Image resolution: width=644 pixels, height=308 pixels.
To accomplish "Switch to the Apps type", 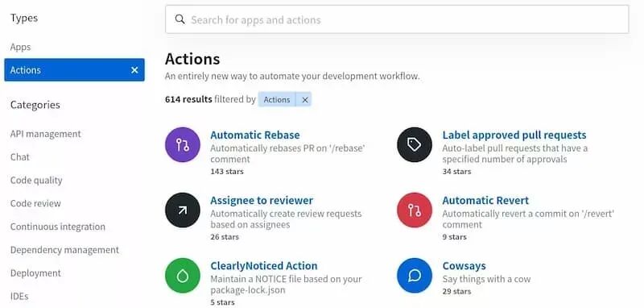I will pyautogui.click(x=21, y=47).
